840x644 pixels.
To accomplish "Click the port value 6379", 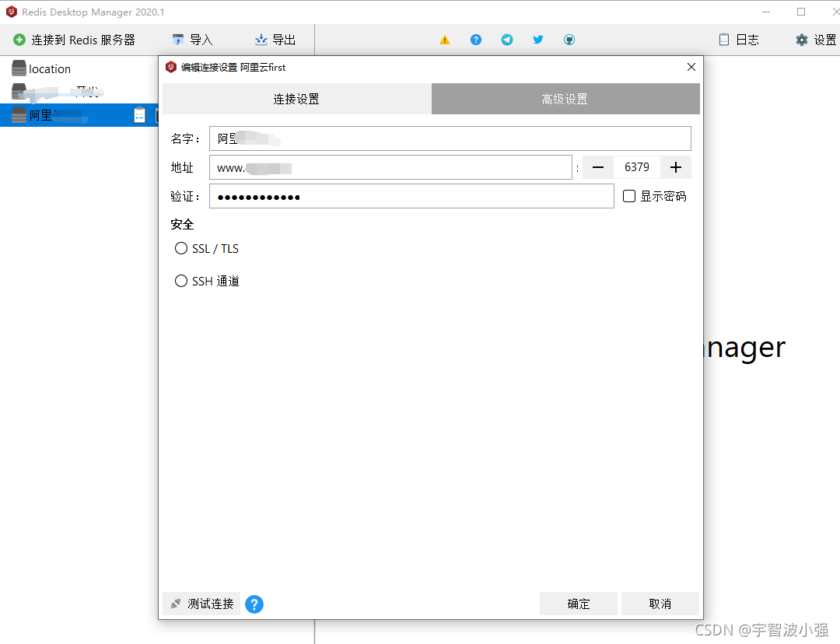I will [x=636, y=167].
